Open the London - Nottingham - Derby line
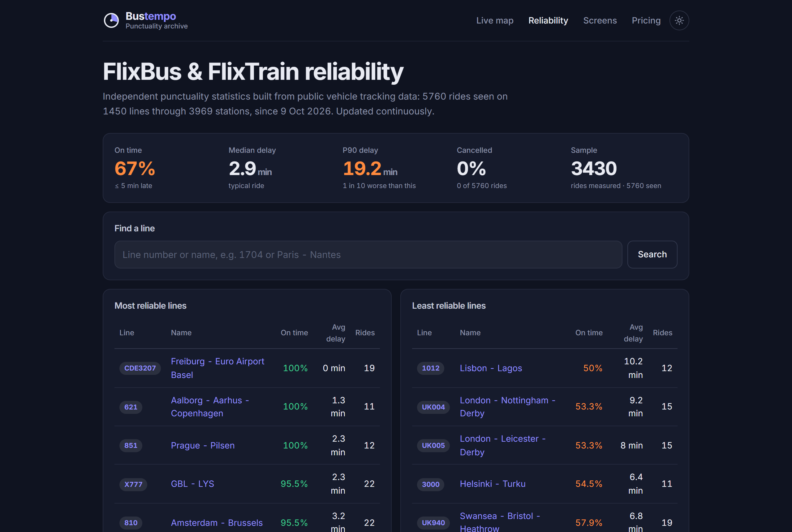 pos(508,407)
